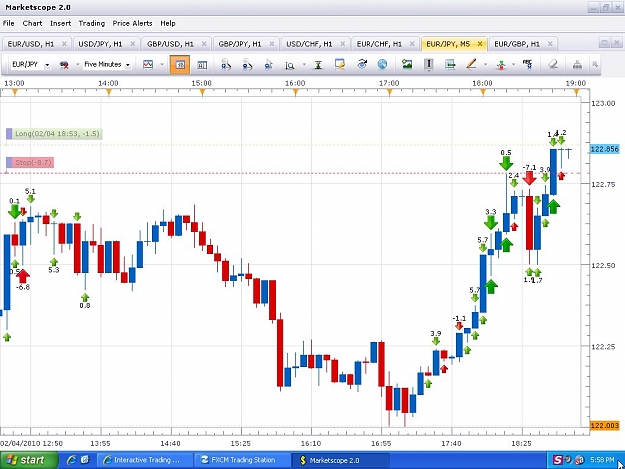The image size is (625, 469).
Task: Open the zoom dropdown arrow
Action: [x=304, y=65]
